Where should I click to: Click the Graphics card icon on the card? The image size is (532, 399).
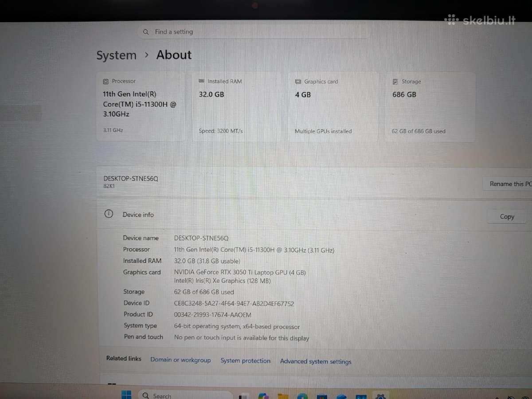tap(298, 82)
